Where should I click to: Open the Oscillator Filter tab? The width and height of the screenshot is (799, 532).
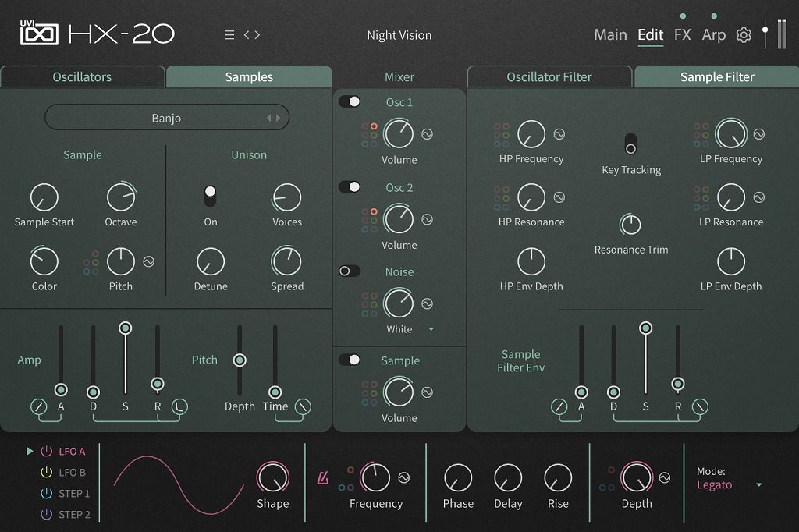click(x=549, y=76)
